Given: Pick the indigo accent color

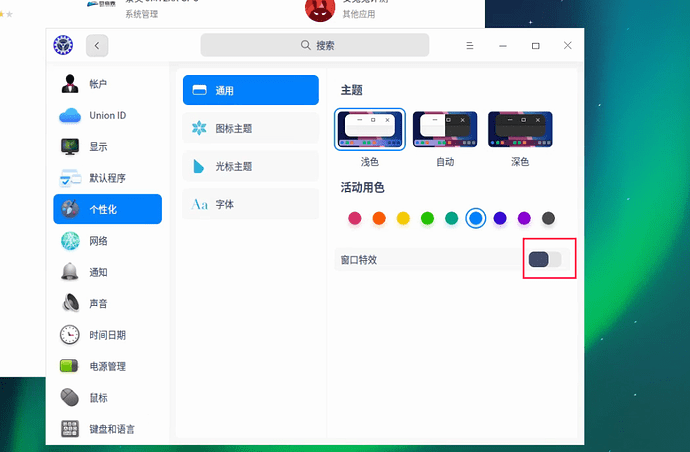Looking at the screenshot, I should [x=500, y=218].
